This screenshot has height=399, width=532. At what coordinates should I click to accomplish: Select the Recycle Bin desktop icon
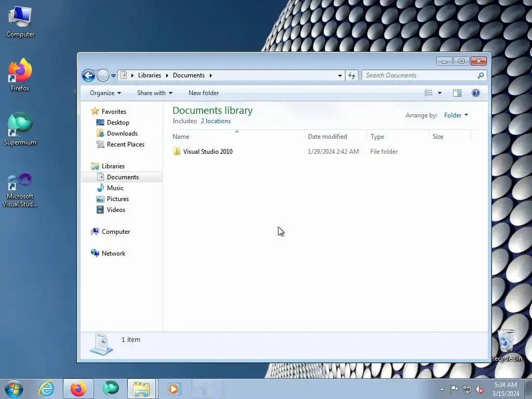coord(506,345)
